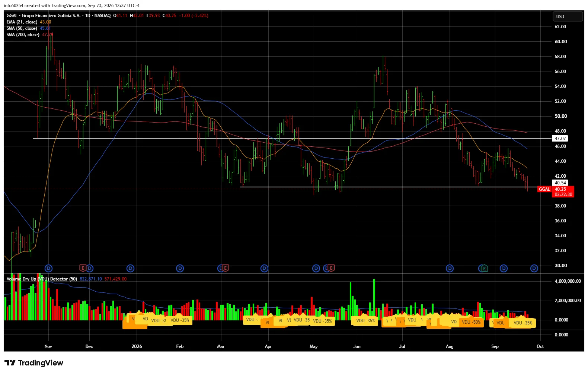Click the 4,000,000.00 volume axis label
The image size is (588, 374).
568,281
